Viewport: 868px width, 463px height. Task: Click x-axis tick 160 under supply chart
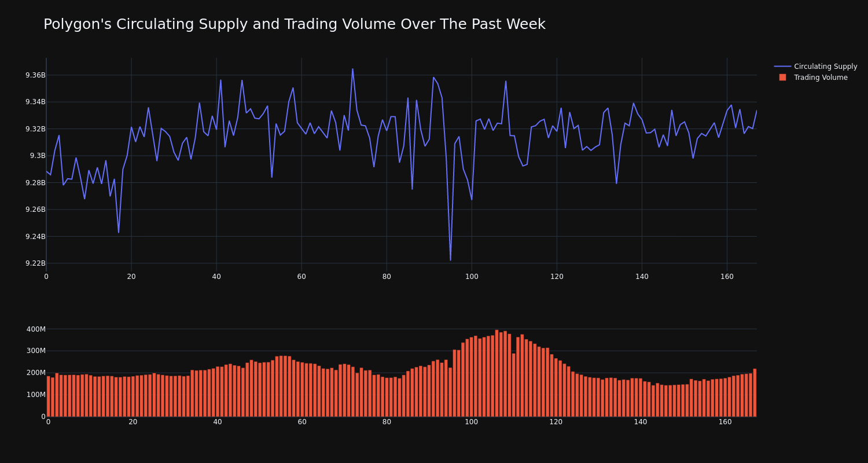[x=727, y=277]
